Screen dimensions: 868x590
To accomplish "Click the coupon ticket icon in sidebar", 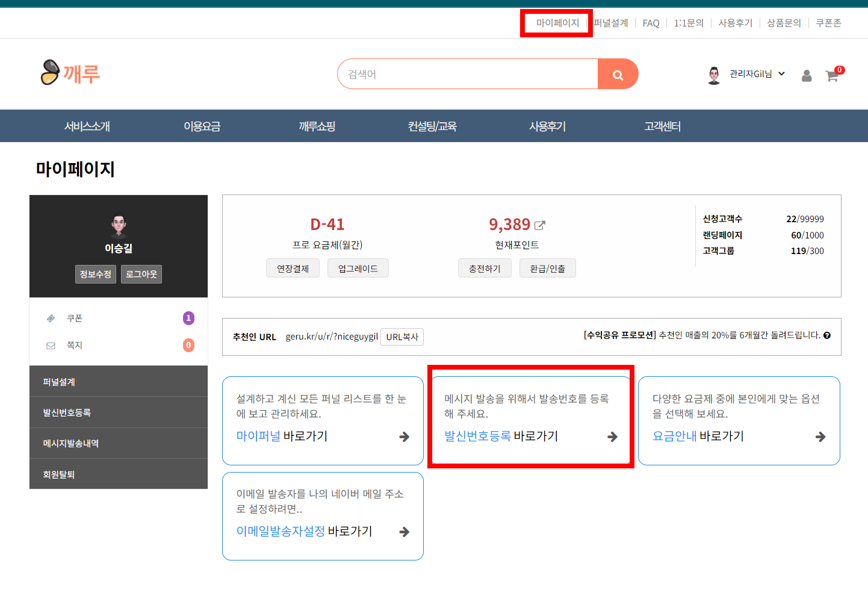I will click(x=51, y=318).
